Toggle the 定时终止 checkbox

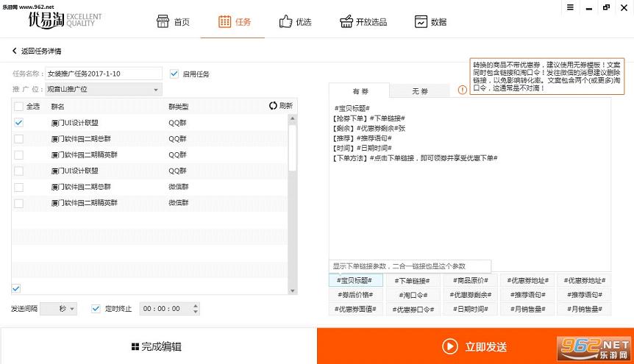coord(96,309)
